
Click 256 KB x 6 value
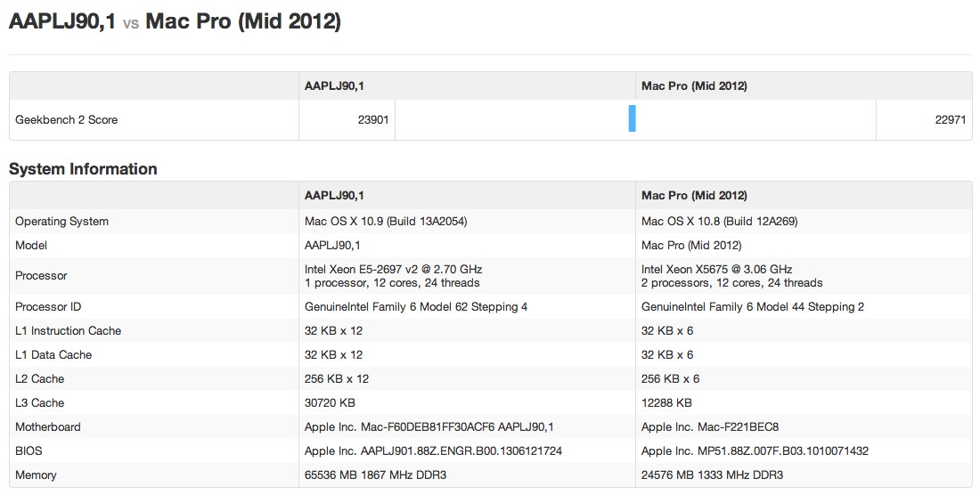[671, 379]
